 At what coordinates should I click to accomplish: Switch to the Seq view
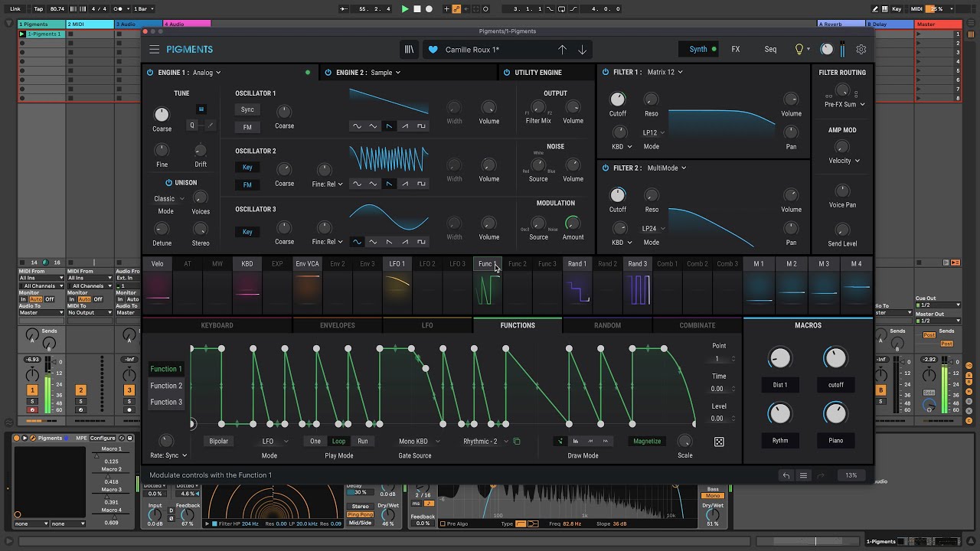click(770, 49)
